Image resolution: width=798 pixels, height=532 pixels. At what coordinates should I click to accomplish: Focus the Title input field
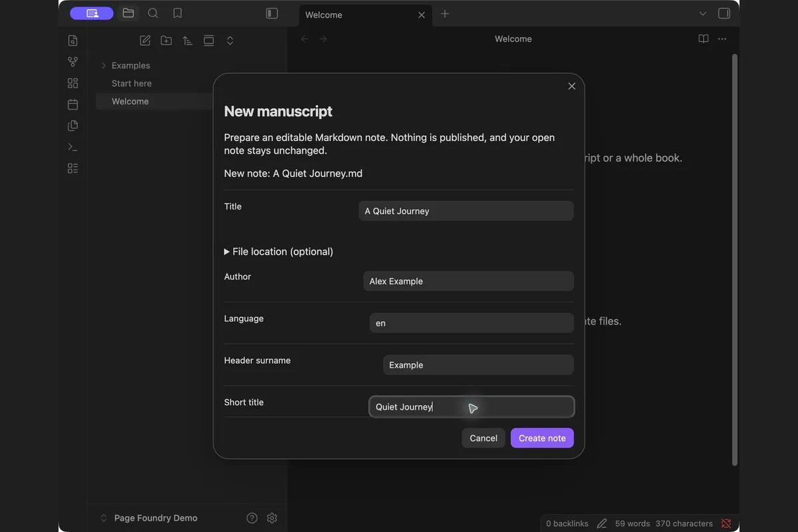[466, 211]
